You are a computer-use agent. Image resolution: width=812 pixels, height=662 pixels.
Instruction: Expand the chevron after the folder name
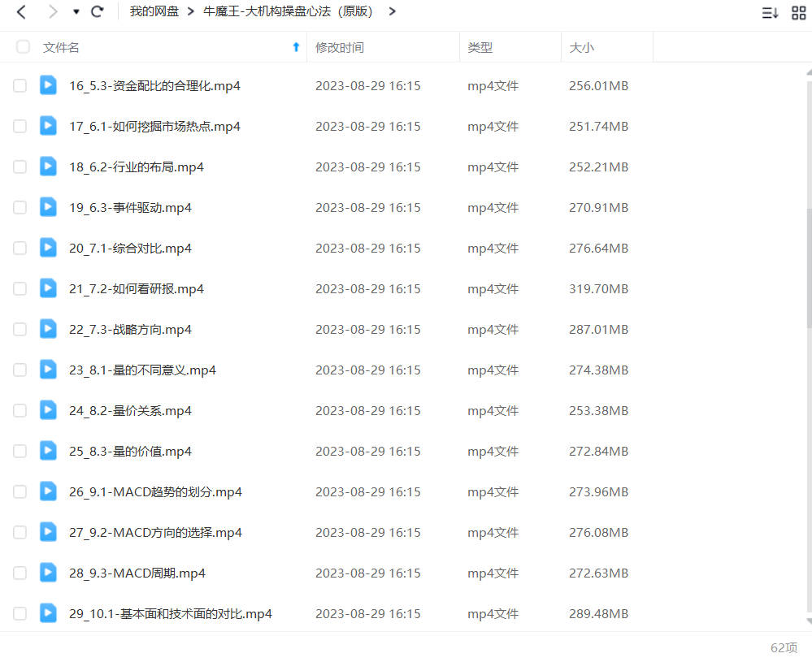click(392, 11)
